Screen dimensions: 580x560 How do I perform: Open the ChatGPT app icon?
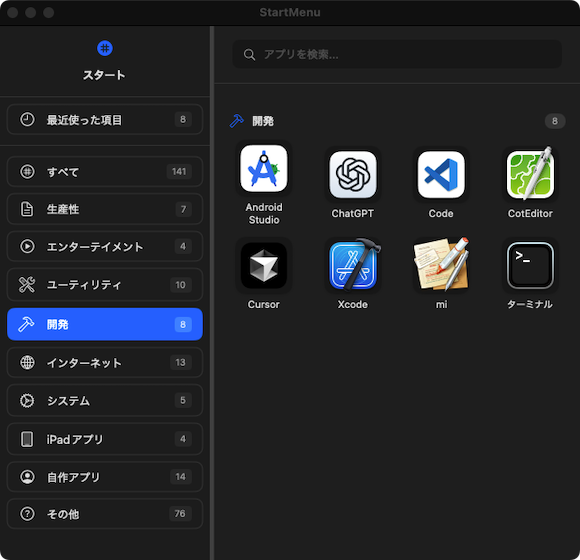coord(353,175)
